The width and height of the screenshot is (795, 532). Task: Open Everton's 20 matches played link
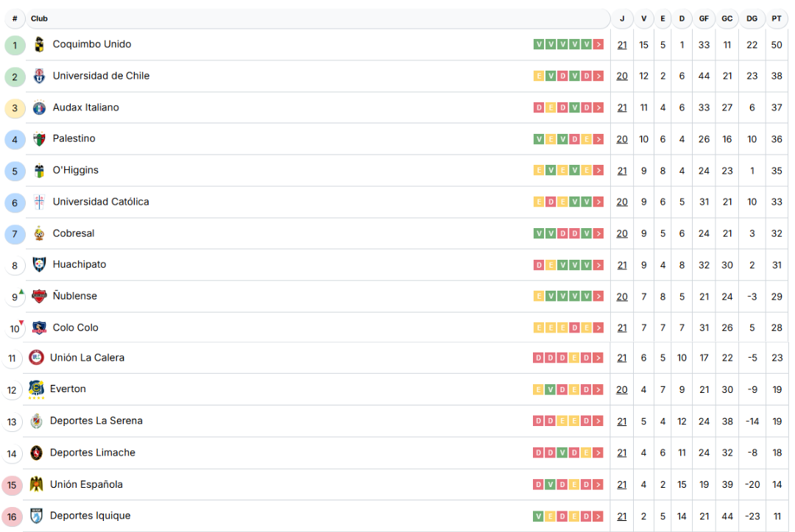tap(622, 390)
